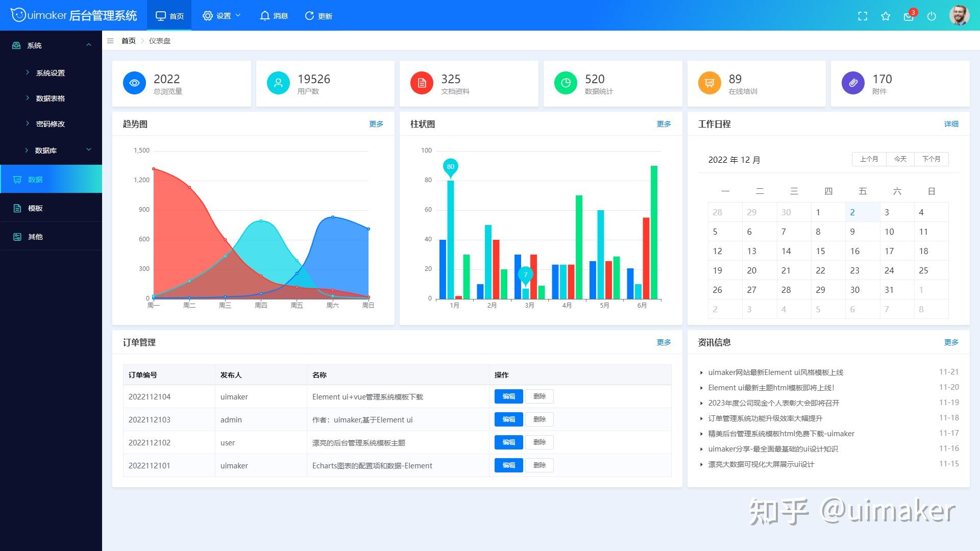Click 首页 in the breadcrumb
Screen dimensions: 980x551
[129, 41]
